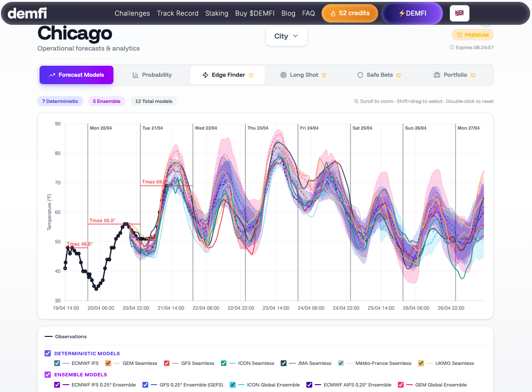This screenshot has width=532, height=392.
Task: Click the DEMFI purple button
Action: click(x=412, y=13)
